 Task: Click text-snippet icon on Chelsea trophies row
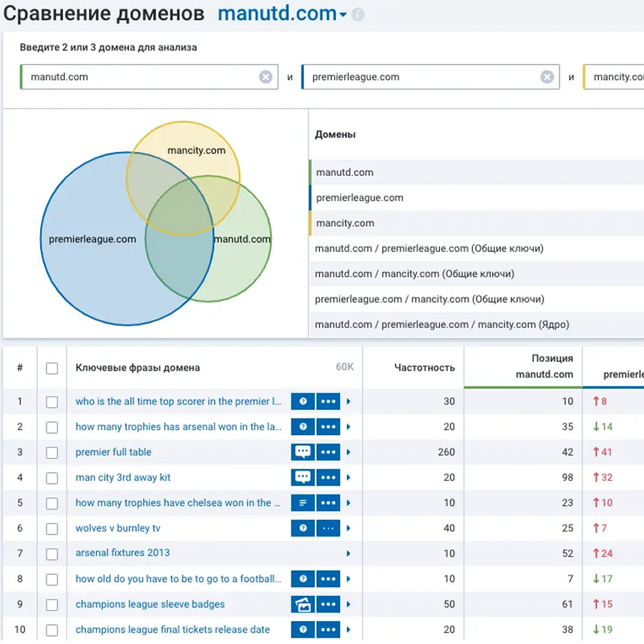pos(303,503)
